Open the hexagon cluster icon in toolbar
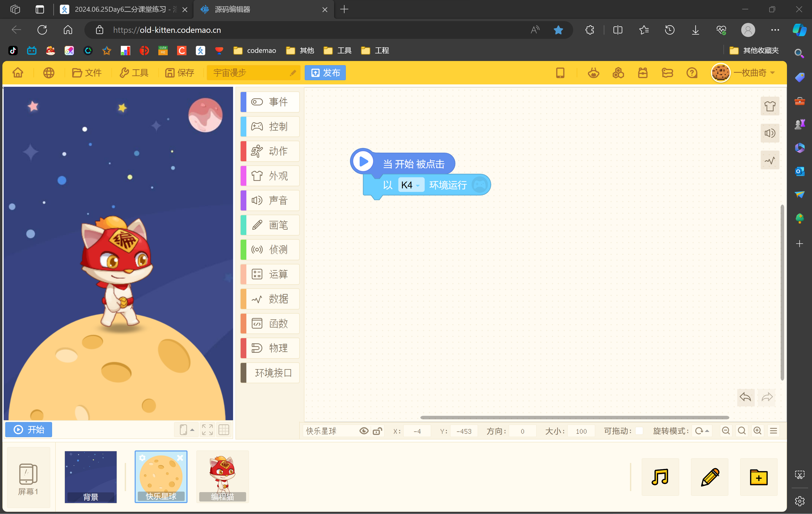Viewport: 812px width, 514px height. [618, 72]
